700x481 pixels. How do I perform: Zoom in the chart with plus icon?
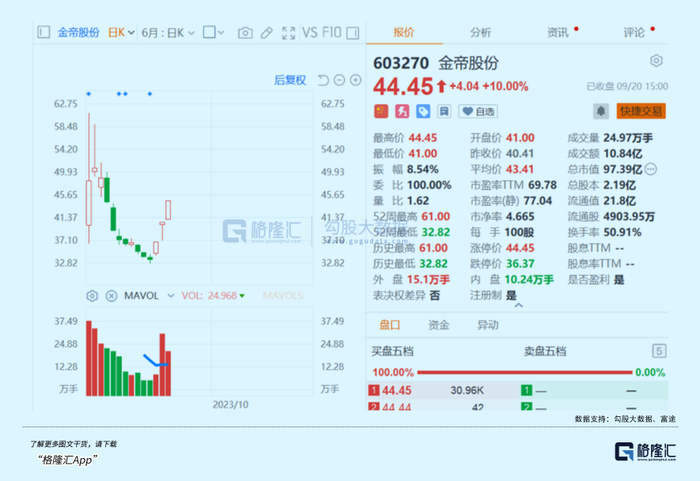click(x=355, y=80)
